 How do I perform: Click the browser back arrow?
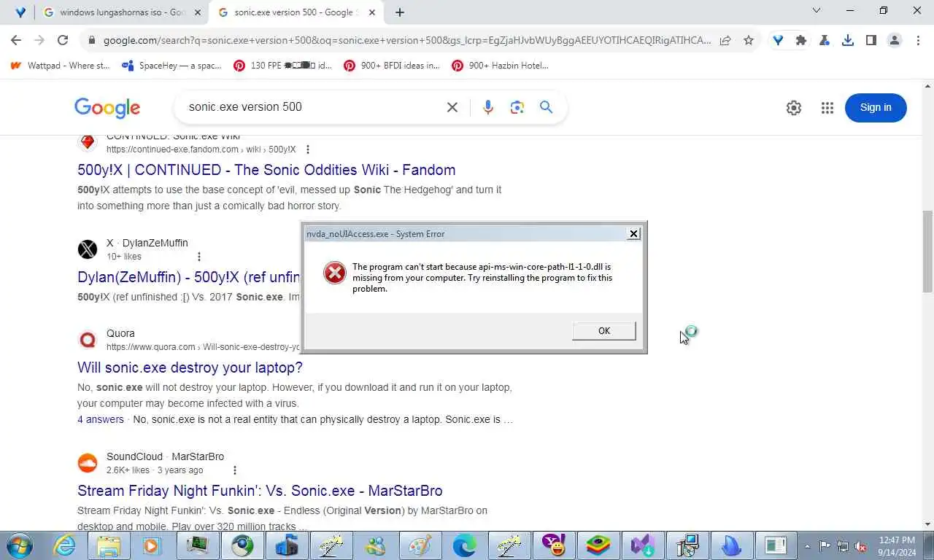coord(16,40)
